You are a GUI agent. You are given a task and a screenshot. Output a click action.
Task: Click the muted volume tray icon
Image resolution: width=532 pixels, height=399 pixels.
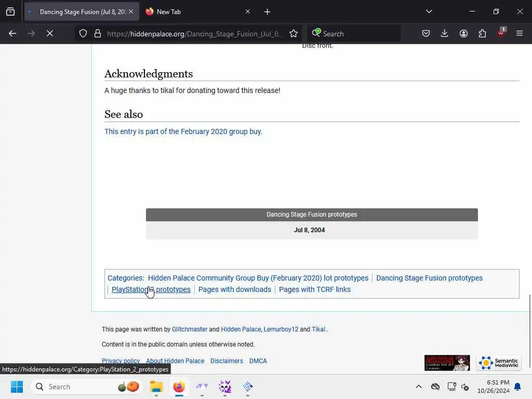click(x=465, y=387)
